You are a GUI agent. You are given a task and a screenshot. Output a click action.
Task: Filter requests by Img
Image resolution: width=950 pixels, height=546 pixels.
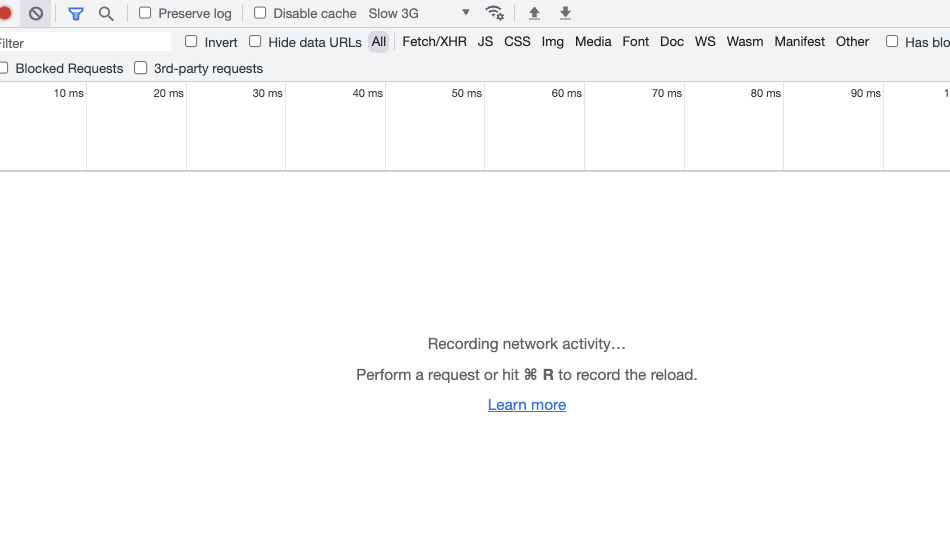click(553, 42)
